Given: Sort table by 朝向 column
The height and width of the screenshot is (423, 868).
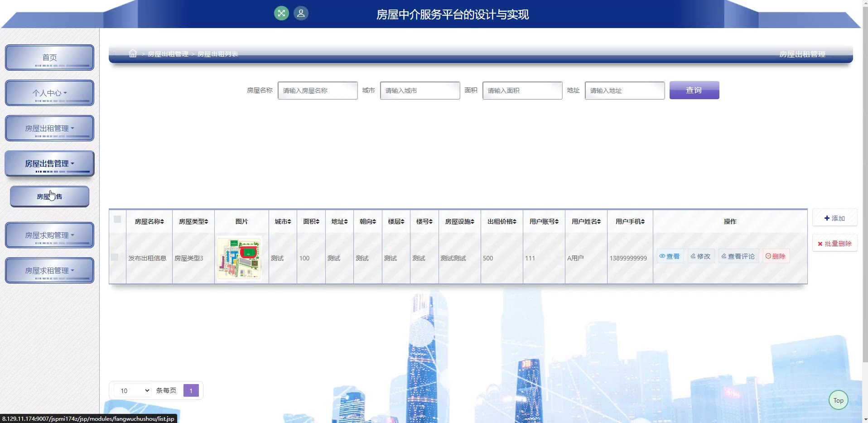Looking at the screenshot, I should click(x=368, y=221).
